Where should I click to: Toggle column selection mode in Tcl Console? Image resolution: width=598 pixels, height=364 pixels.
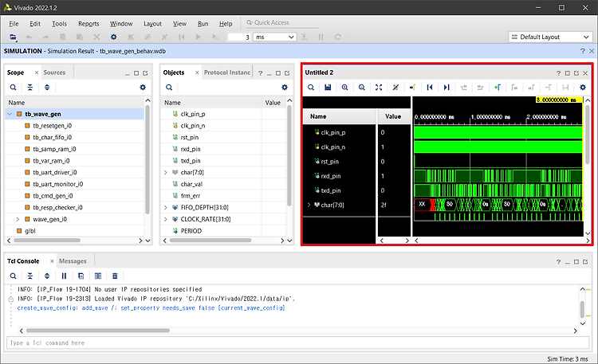(x=98, y=276)
